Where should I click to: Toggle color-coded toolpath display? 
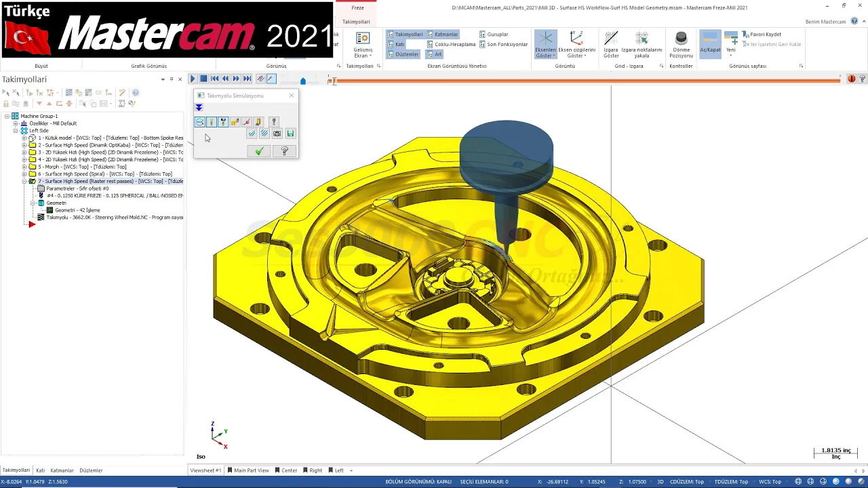point(199,122)
